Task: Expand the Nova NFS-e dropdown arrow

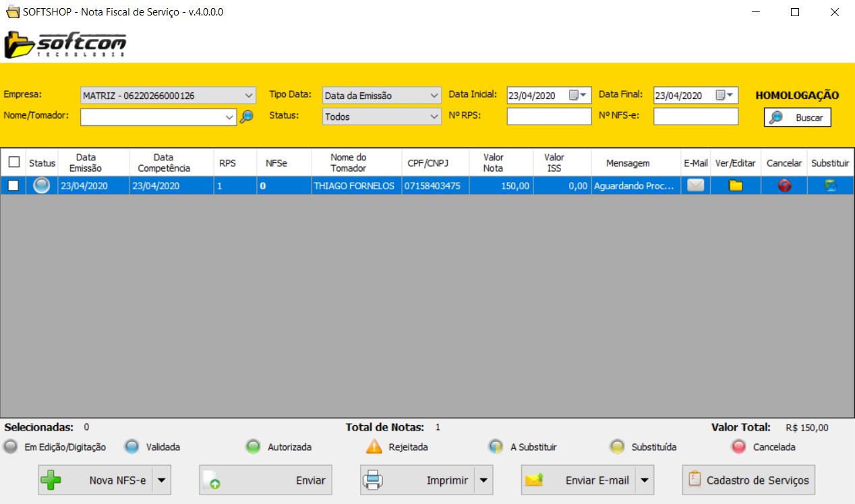Action: click(x=162, y=480)
